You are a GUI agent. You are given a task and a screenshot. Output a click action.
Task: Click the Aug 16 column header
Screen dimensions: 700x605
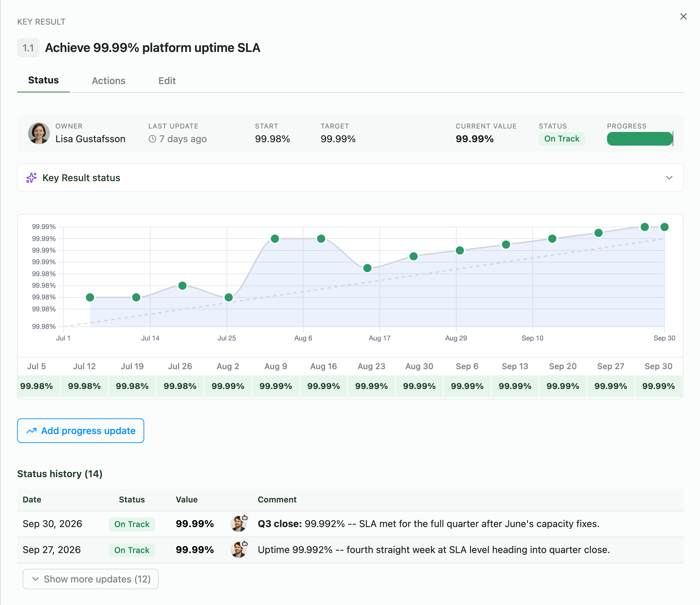coord(324,366)
